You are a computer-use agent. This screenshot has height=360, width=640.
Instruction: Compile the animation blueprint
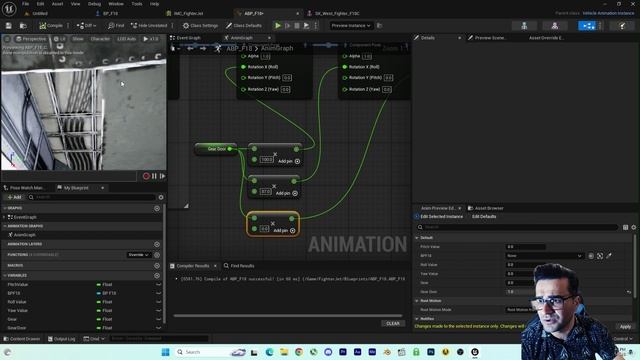pyautogui.click(x=51, y=25)
